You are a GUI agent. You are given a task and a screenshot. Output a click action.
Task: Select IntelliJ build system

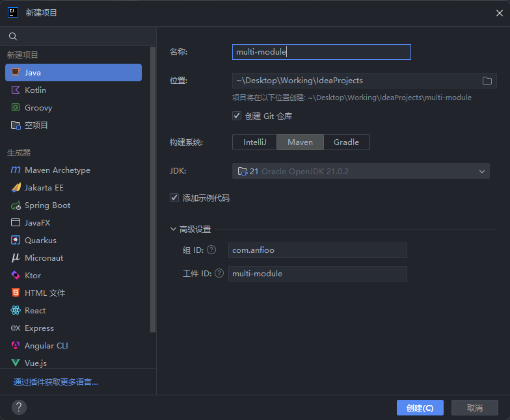255,142
